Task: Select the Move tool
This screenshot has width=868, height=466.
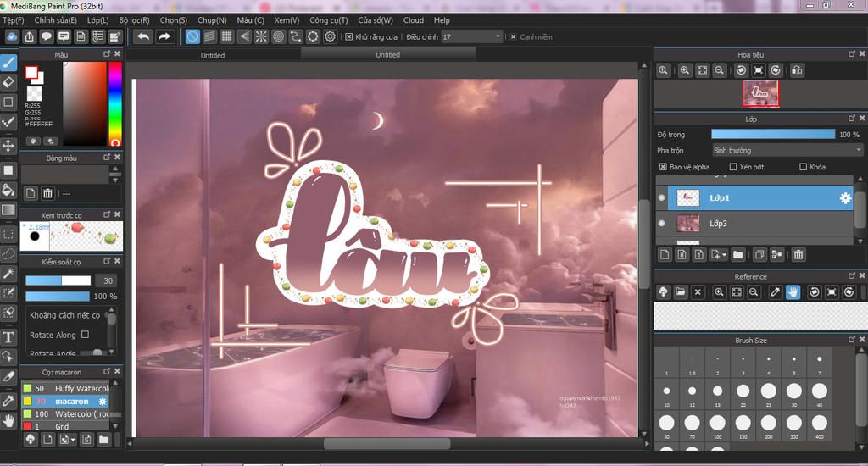Action: click(8, 146)
